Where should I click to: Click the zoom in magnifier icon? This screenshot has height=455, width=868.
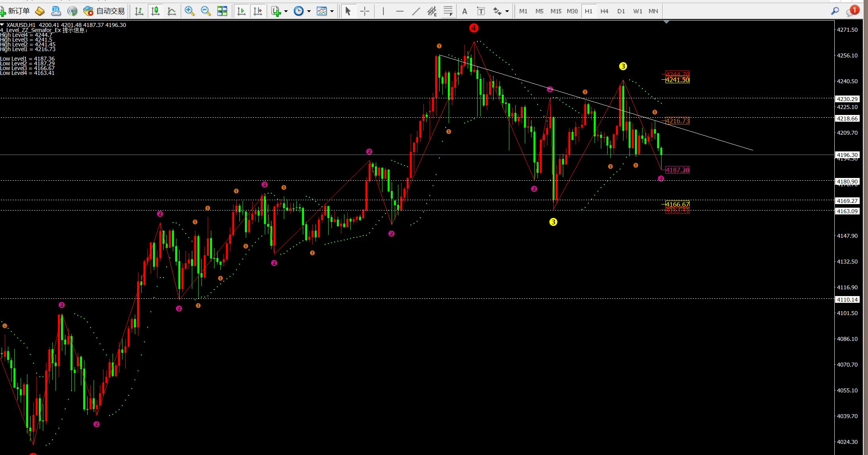click(x=189, y=11)
